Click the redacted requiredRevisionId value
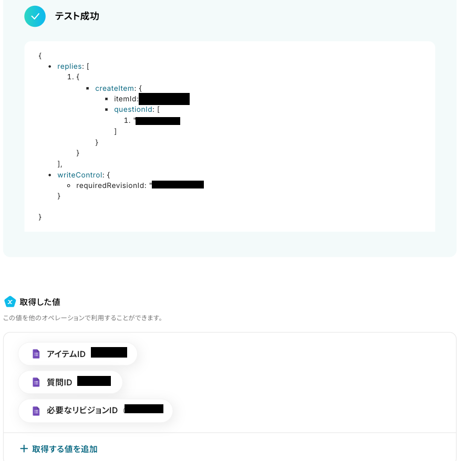 (x=178, y=185)
